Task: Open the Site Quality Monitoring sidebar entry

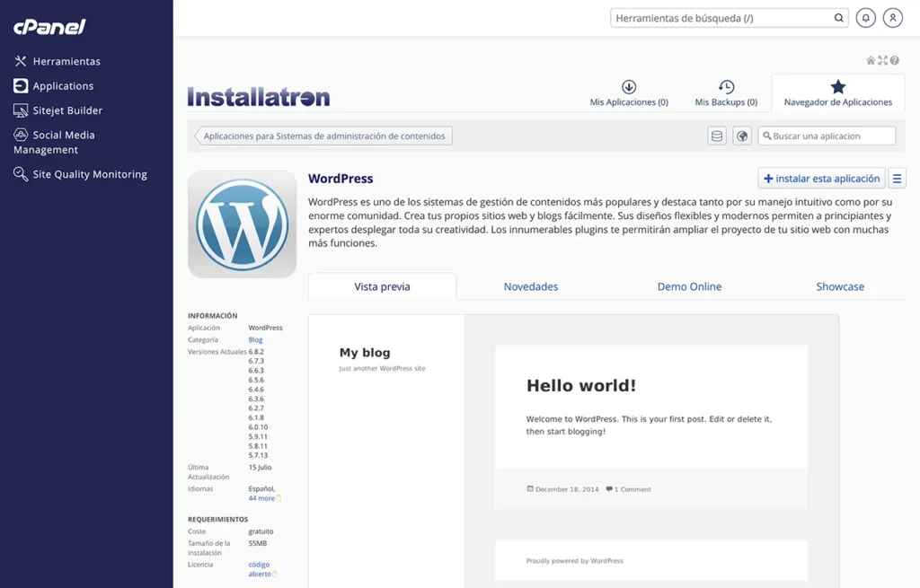Action: [81, 173]
